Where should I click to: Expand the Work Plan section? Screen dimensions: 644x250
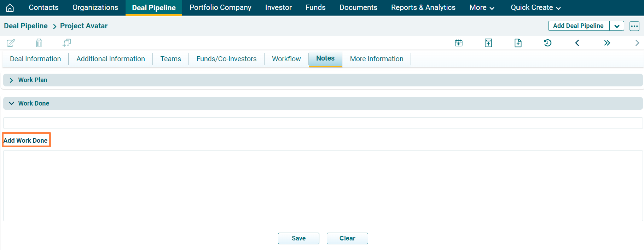click(x=11, y=80)
